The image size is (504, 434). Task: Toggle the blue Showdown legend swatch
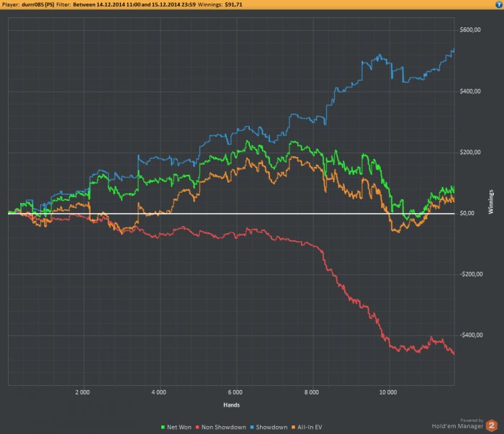[x=252, y=428]
